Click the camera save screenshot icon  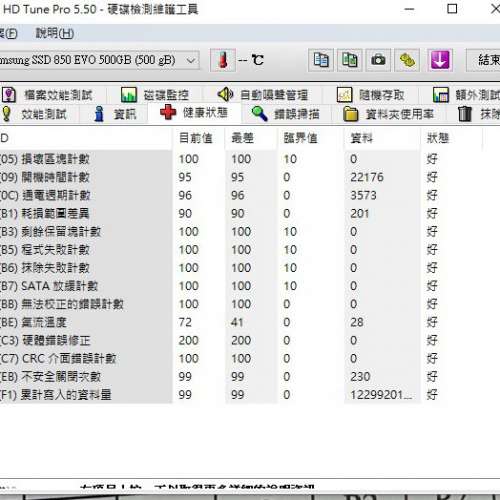tap(378, 60)
